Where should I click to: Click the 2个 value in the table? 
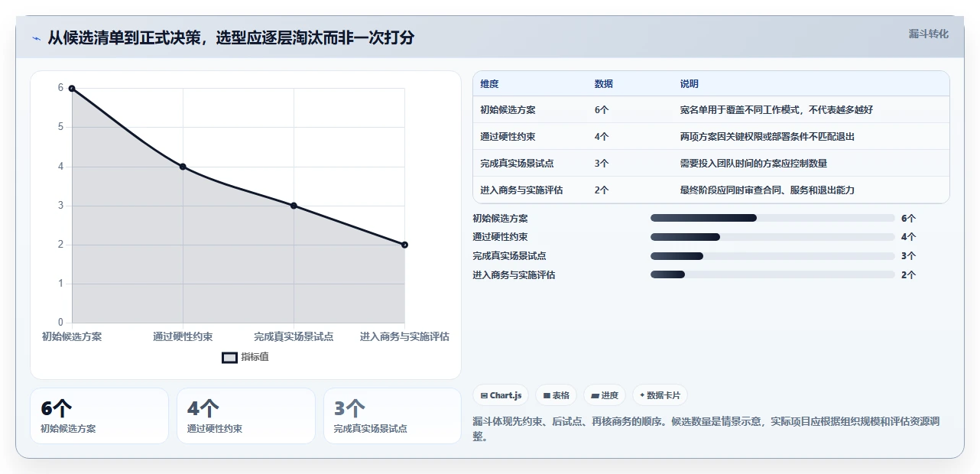(602, 190)
